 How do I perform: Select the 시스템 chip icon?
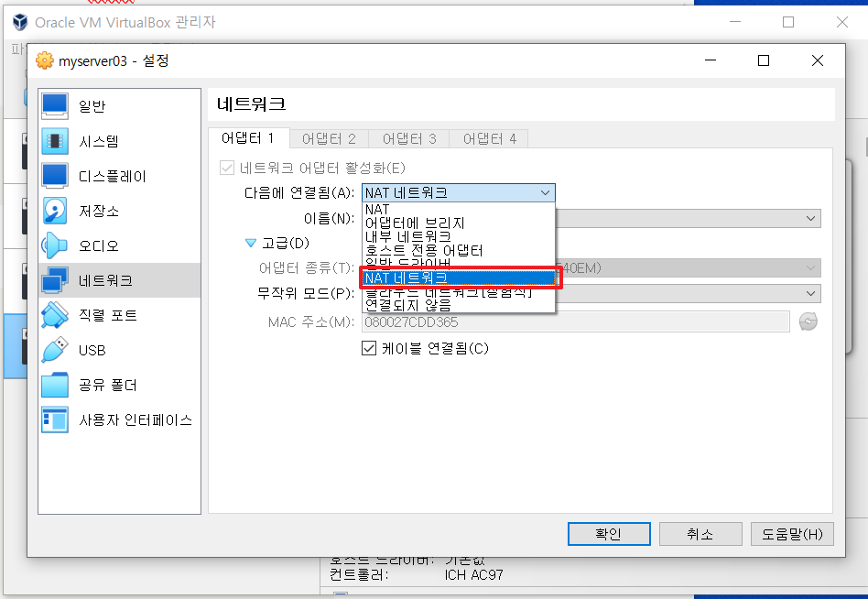pyautogui.click(x=55, y=141)
